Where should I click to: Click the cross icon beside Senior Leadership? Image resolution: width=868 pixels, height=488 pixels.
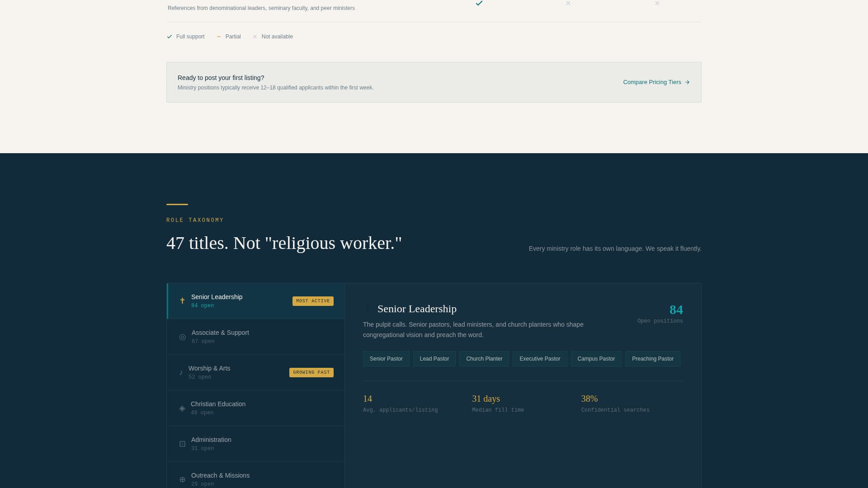[182, 301]
